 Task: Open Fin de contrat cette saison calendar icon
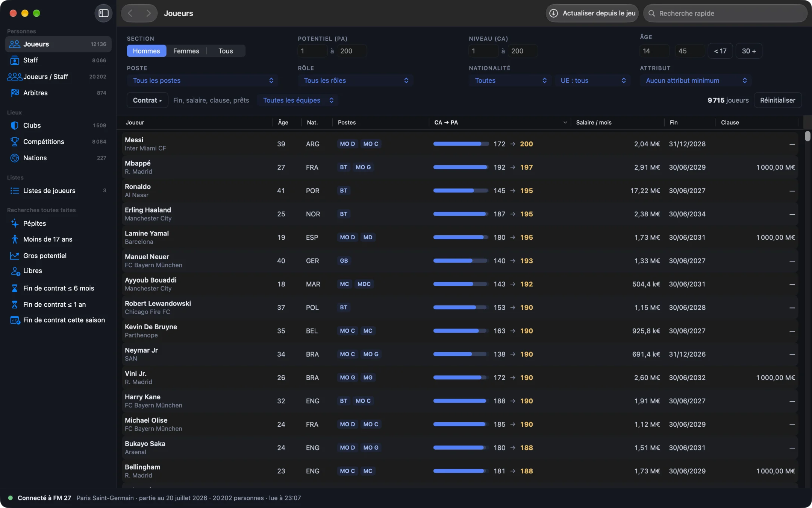click(x=15, y=320)
